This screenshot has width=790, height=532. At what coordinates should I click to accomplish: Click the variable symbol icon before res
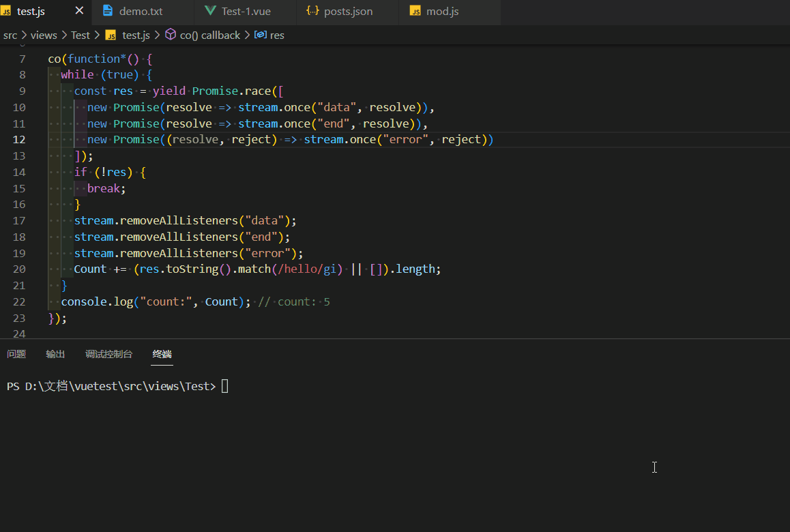click(x=261, y=35)
